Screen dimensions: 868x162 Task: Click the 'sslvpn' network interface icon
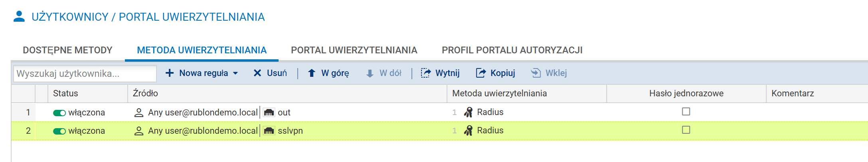point(269,131)
